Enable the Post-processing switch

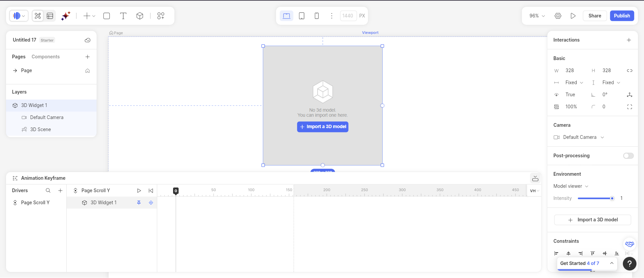pyautogui.click(x=628, y=156)
